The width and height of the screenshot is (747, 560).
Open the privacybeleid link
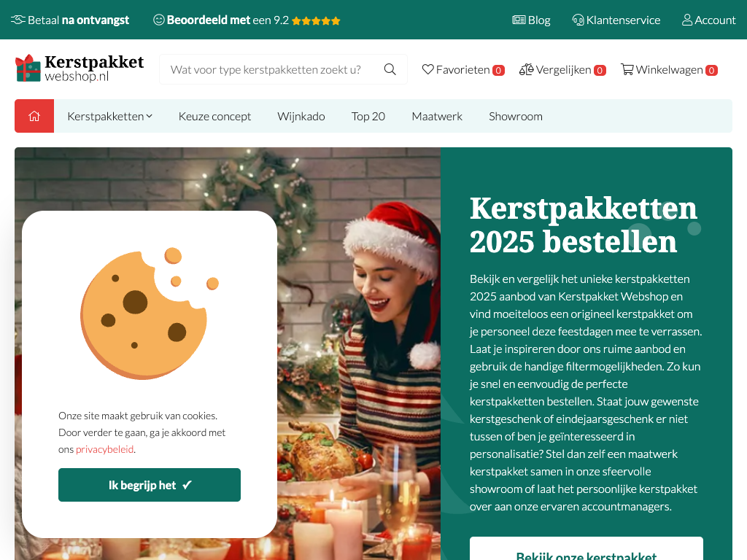[x=105, y=449]
